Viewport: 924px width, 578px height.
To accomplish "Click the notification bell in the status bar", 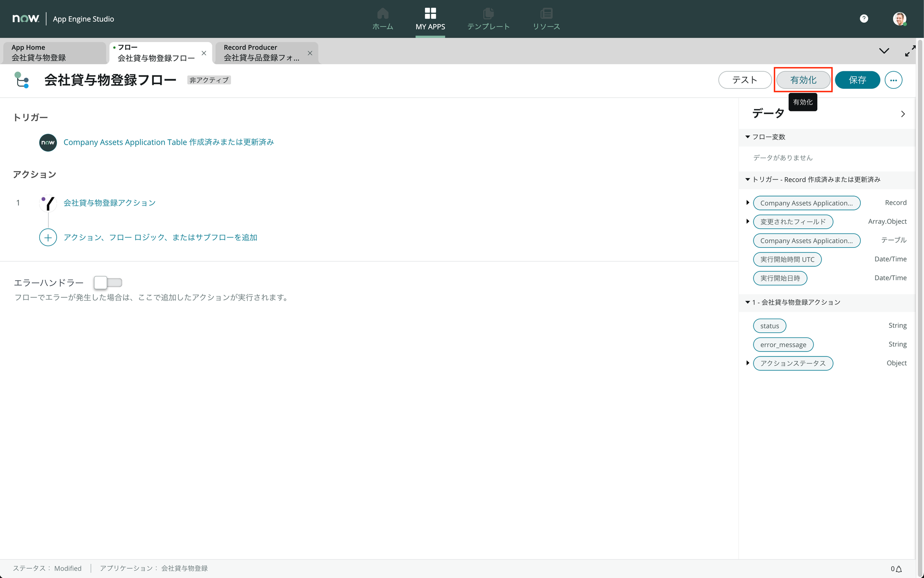I will 899,569.
